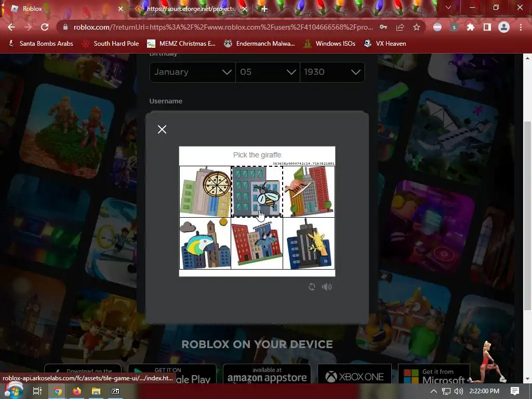Pick the giraffe building tile
The width and height of the screenshot is (532, 399).
click(309, 243)
